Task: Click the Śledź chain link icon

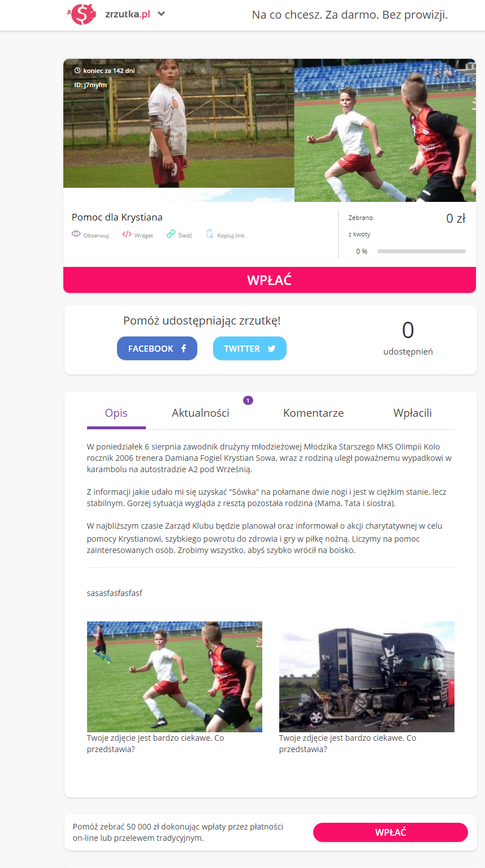Action: coord(171,234)
